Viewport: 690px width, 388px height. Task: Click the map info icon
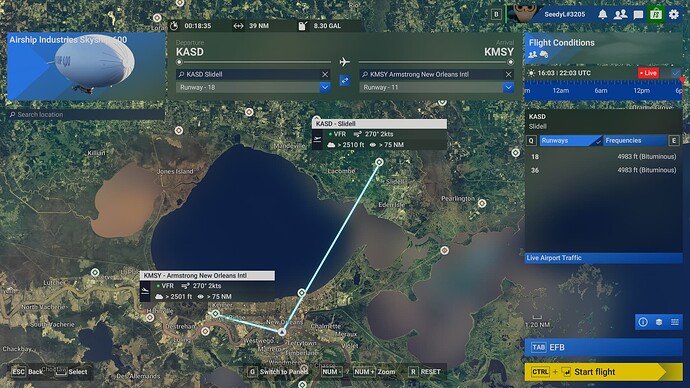coord(643,322)
